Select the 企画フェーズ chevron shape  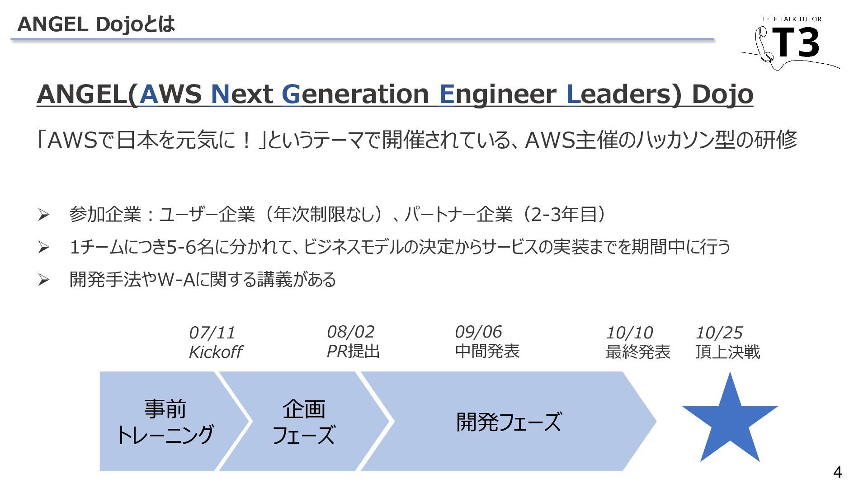coord(304,421)
